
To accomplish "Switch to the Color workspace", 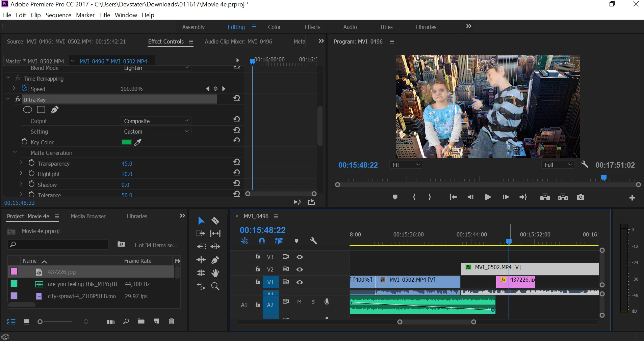I will click(274, 27).
